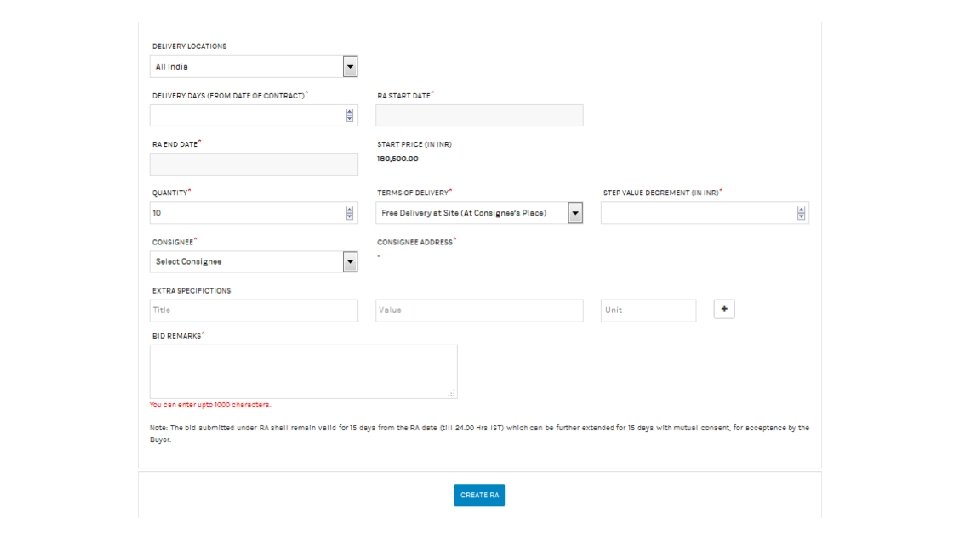Focus the extra specification Title field
Viewport: 960px width, 540px height.
[253, 310]
